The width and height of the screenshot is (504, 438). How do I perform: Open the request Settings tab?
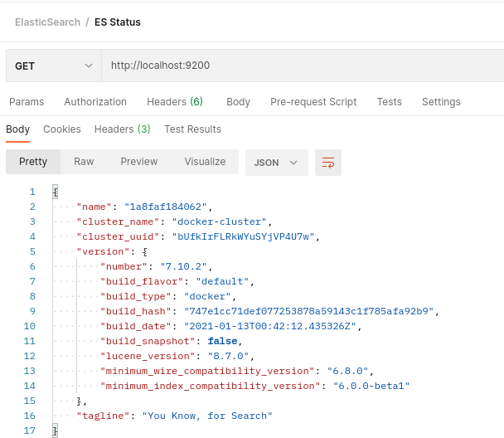(441, 102)
